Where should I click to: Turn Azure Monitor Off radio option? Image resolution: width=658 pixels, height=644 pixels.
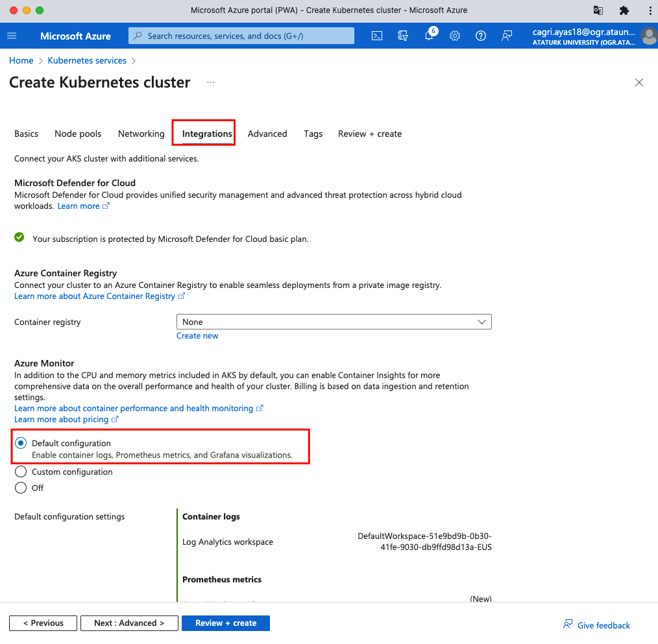[21, 488]
